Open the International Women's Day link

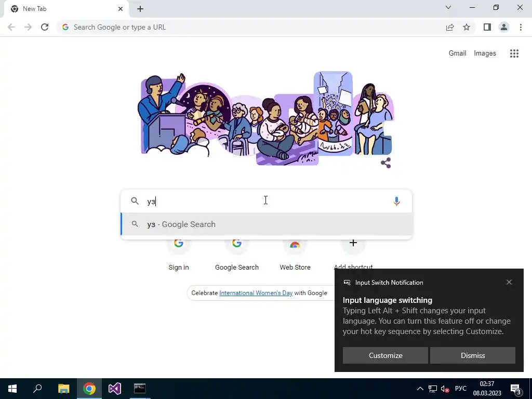pyautogui.click(x=256, y=293)
